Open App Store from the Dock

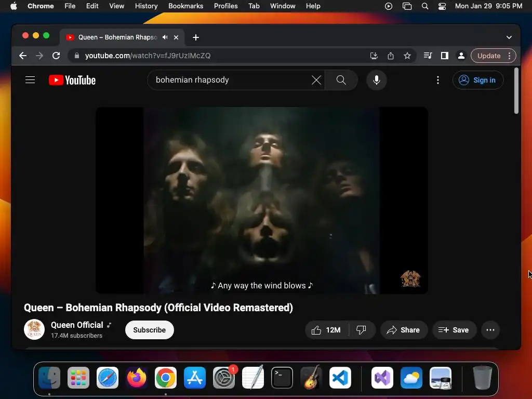tap(195, 377)
